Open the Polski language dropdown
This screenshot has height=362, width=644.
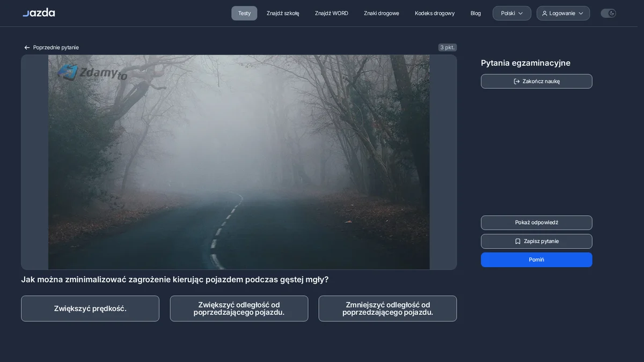click(x=512, y=13)
